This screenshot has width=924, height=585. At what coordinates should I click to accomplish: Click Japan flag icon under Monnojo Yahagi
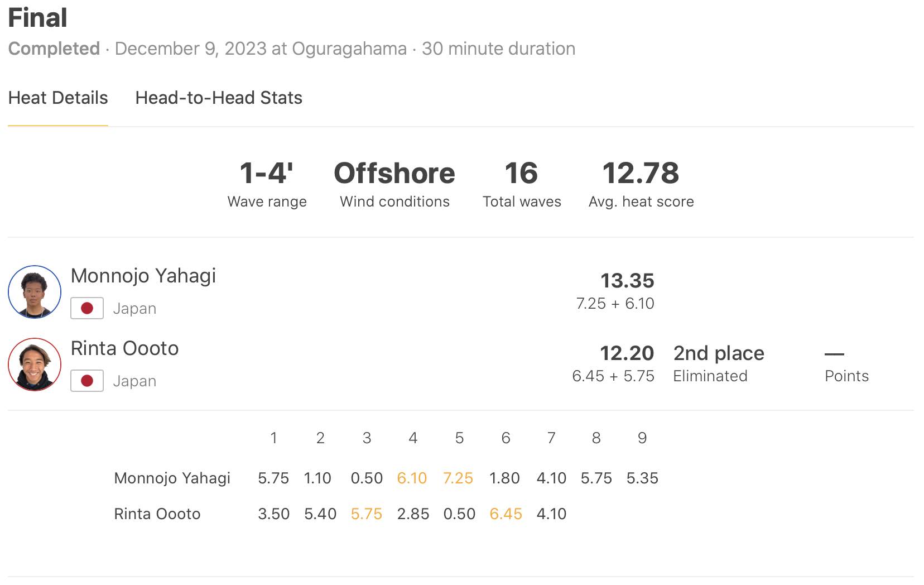point(87,308)
